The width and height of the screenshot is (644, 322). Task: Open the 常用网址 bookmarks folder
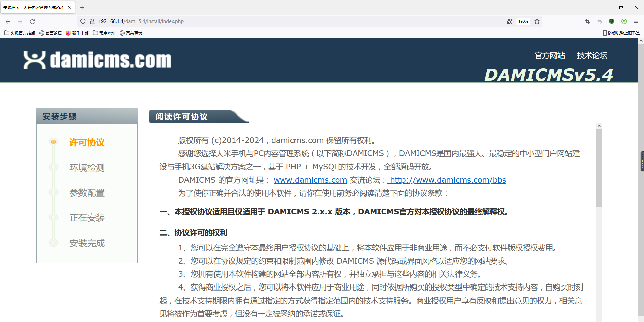click(x=104, y=33)
